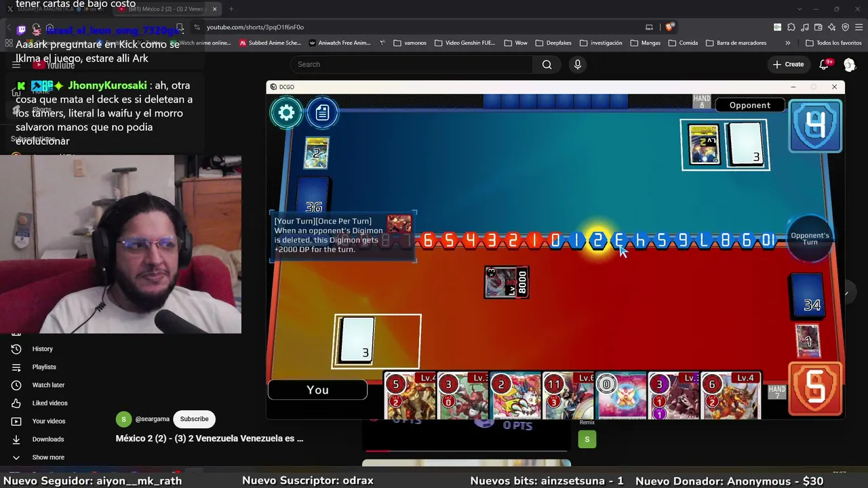868x488 pixels.
Task: Open the Subbed Anime Sche... bookmark
Action: 270,43
